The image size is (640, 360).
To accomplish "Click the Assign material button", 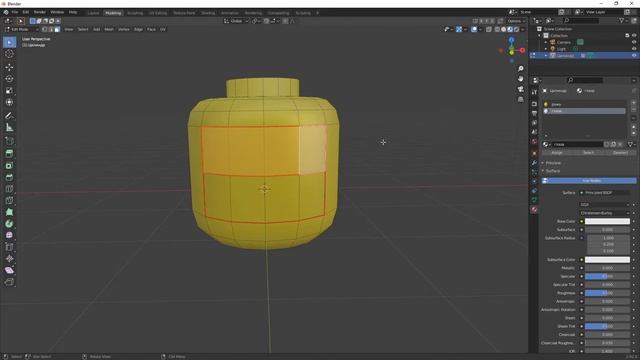I will [x=557, y=153].
